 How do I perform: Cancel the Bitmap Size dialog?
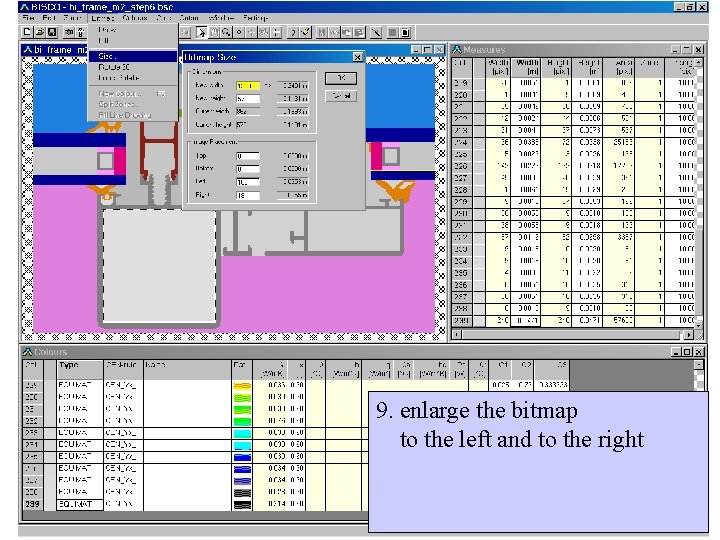point(341,96)
